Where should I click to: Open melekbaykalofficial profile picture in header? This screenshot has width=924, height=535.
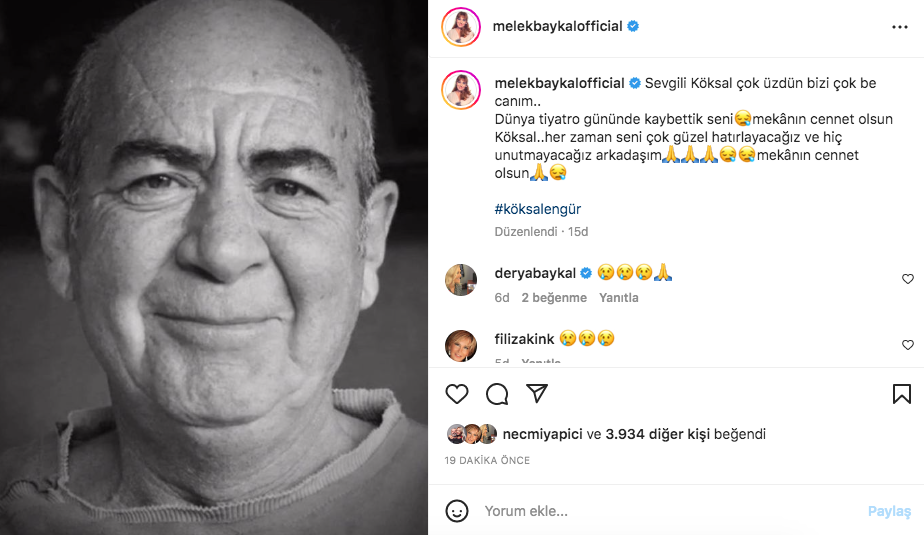pos(461,27)
